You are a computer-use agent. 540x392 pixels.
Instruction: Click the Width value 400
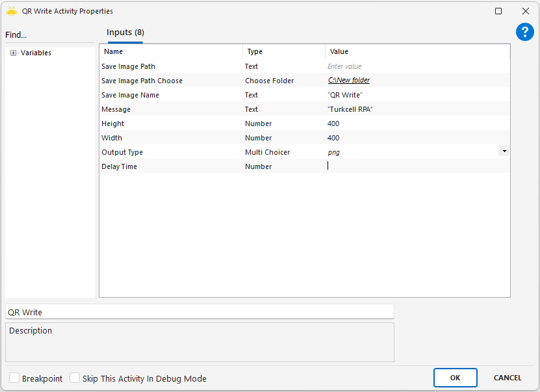[x=333, y=138]
